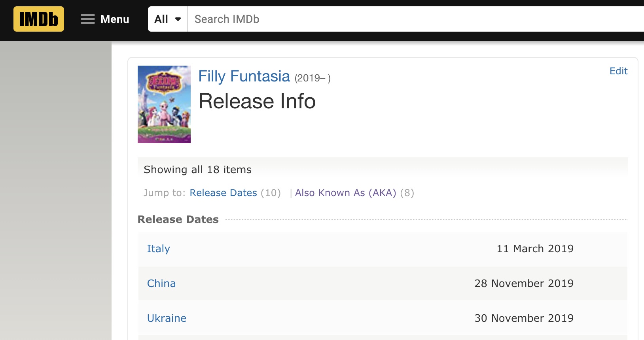Screen dimensions: 644x340
Task: Open the Filly Funtasia poster thumbnail
Action: pyautogui.click(x=164, y=104)
